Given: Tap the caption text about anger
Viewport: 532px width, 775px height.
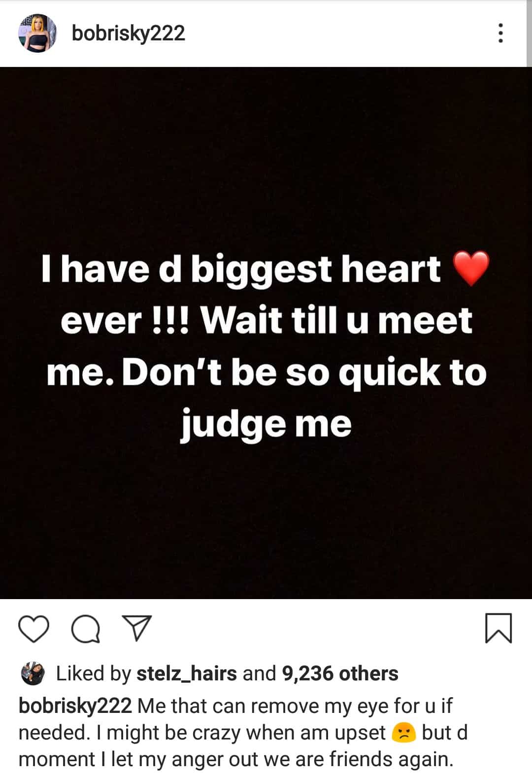Looking at the screenshot, I should coord(243,733).
